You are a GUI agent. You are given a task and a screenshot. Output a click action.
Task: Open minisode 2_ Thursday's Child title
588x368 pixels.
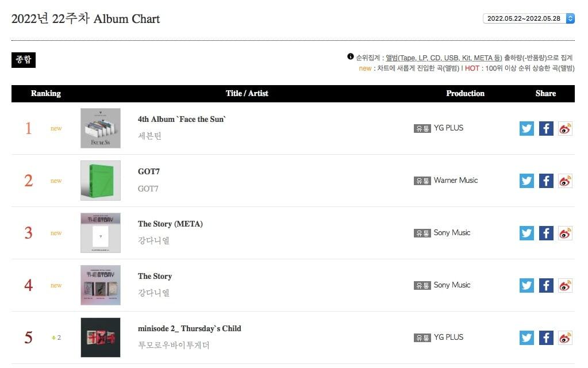click(189, 328)
